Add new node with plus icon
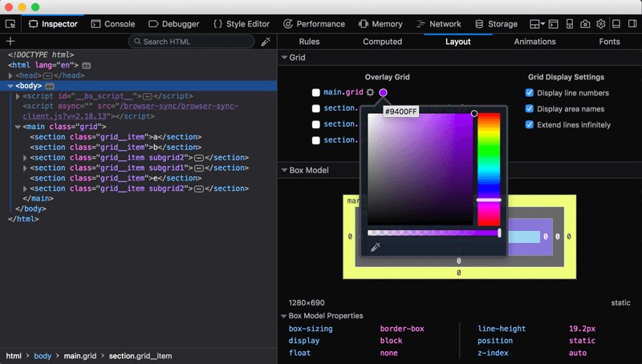 [10, 41]
